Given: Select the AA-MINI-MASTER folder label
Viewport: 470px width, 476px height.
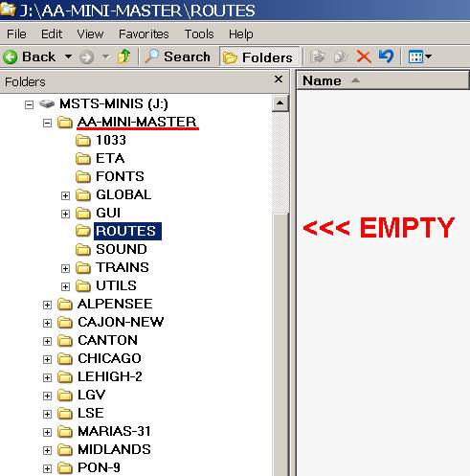Looking at the screenshot, I should point(137,122).
